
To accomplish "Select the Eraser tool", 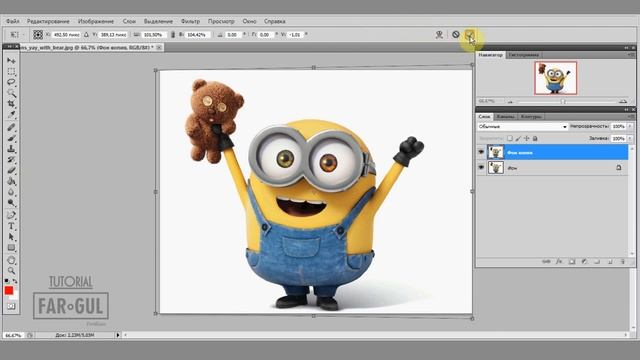I will pos(11,170).
